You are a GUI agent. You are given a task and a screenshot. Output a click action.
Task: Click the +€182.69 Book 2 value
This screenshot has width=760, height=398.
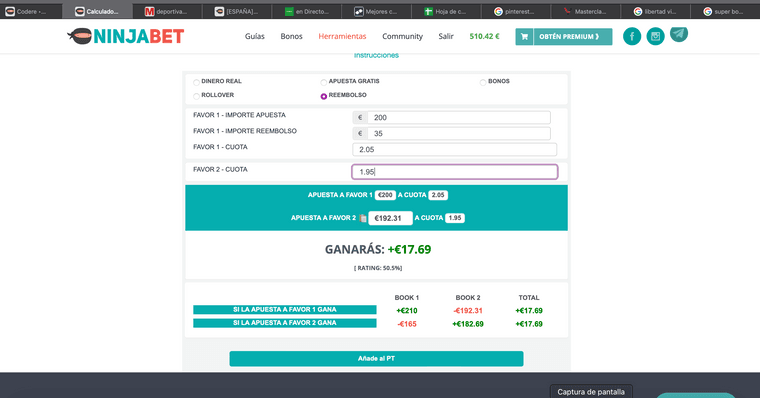click(468, 324)
